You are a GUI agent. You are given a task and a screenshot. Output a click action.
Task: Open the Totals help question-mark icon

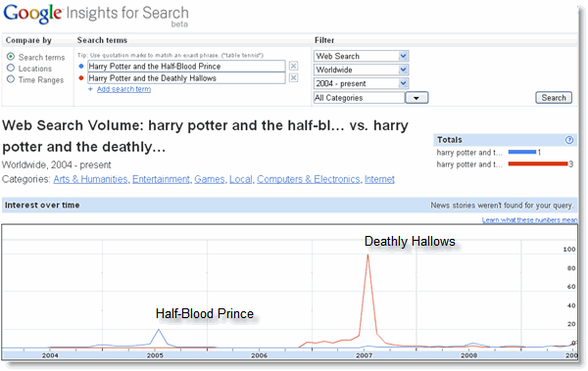point(568,140)
